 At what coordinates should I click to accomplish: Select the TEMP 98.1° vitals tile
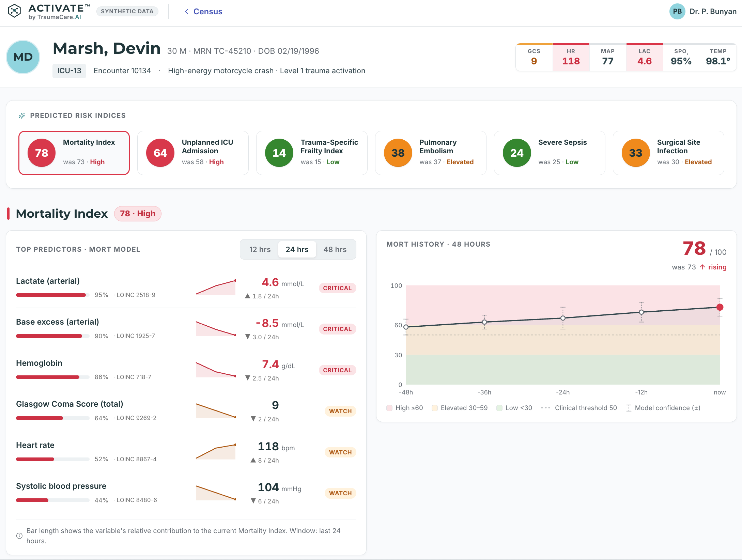[718, 57]
